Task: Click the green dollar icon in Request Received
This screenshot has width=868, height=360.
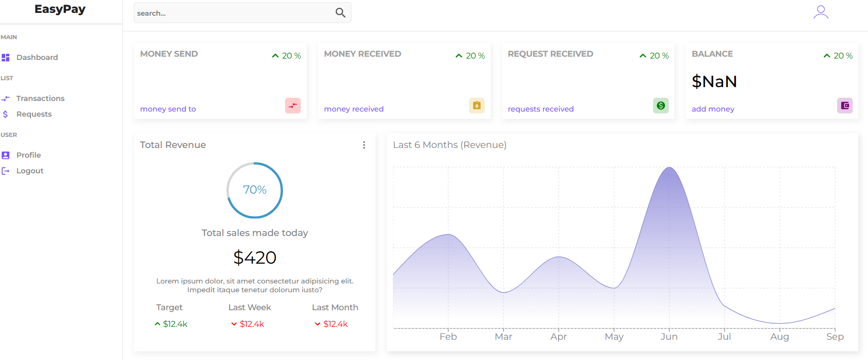Action: [660, 106]
